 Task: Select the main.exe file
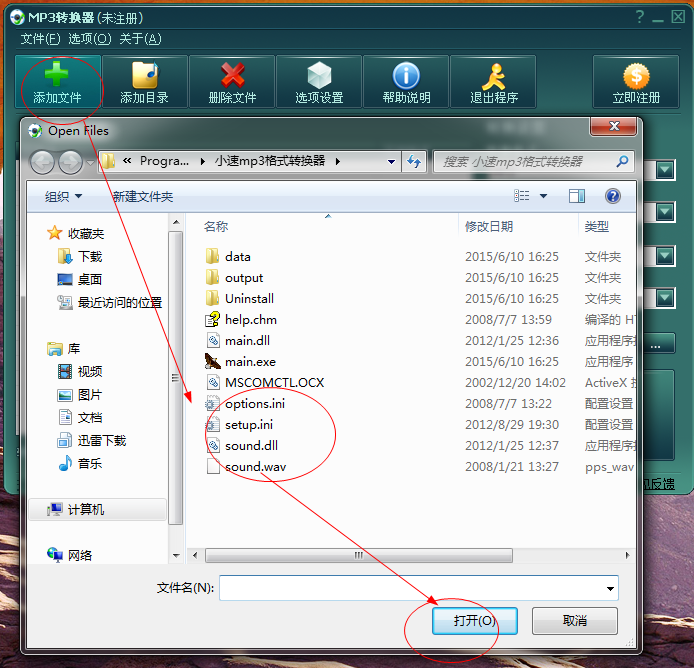coord(241,362)
